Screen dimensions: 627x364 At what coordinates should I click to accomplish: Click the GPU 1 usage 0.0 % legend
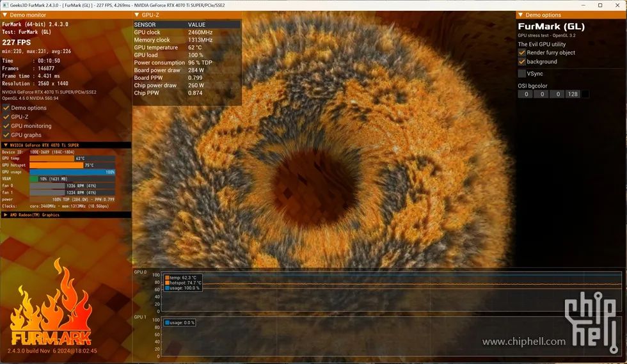180,322
